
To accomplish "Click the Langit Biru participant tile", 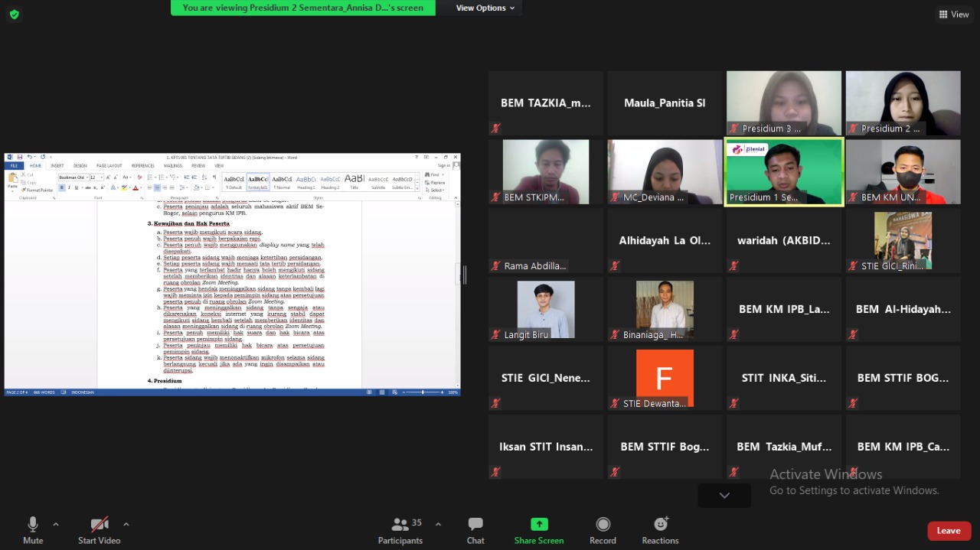I will (x=546, y=309).
